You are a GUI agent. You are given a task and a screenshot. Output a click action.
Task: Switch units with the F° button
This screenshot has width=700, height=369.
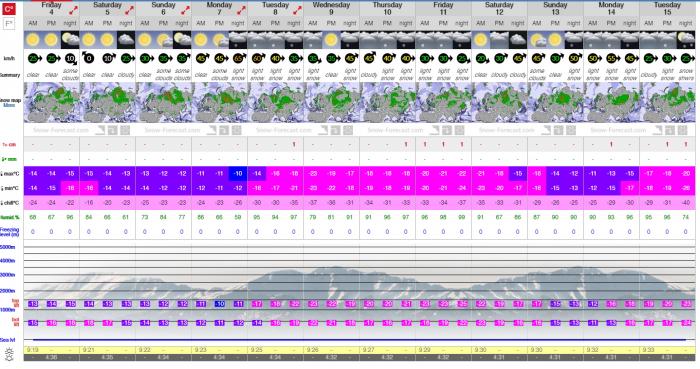pyautogui.click(x=9, y=24)
